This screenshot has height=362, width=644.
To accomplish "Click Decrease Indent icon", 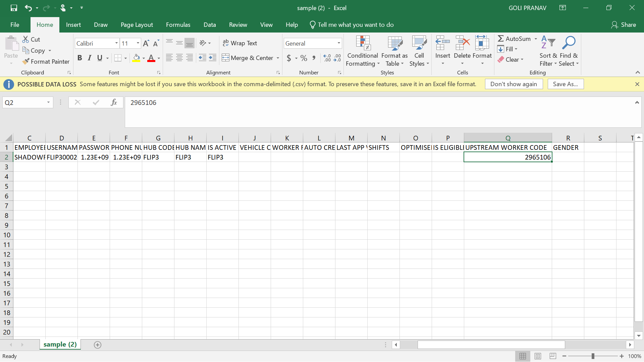I will 202,58.
